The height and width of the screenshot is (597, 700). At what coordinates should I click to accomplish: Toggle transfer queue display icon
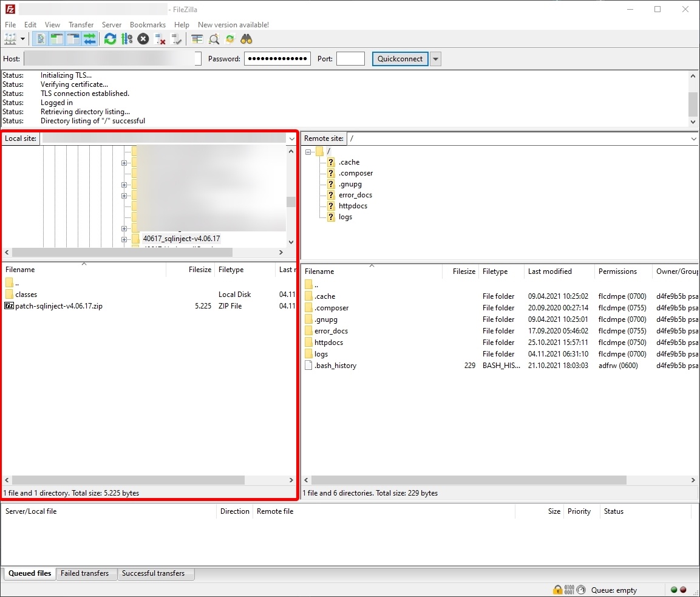point(90,39)
